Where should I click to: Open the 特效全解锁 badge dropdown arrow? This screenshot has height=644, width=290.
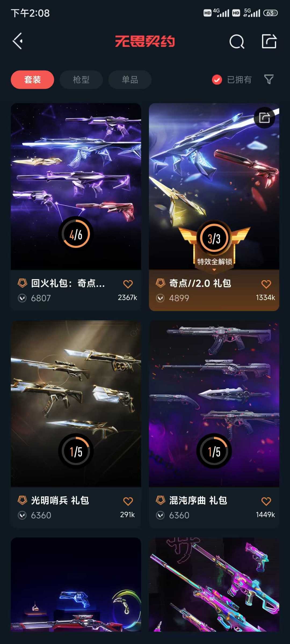pyautogui.click(x=214, y=270)
